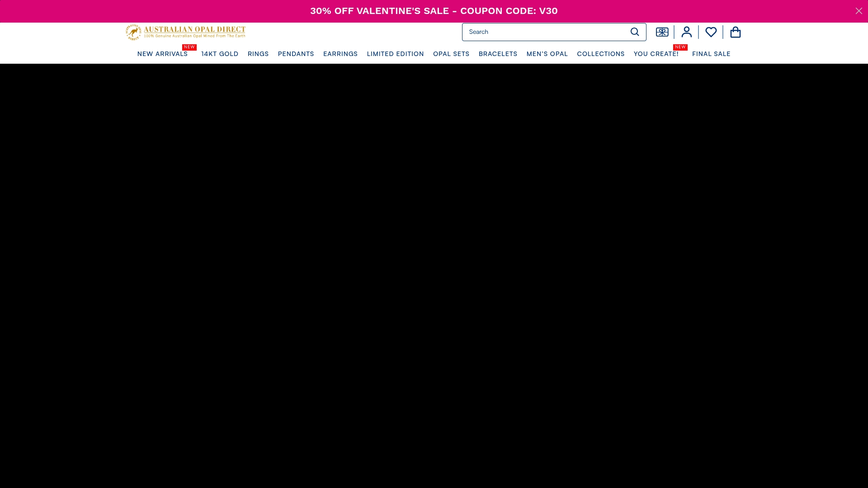This screenshot has height=488, width=868.
Task: Browse the 14KT GOLD category
Action: (x=220, y=54)
